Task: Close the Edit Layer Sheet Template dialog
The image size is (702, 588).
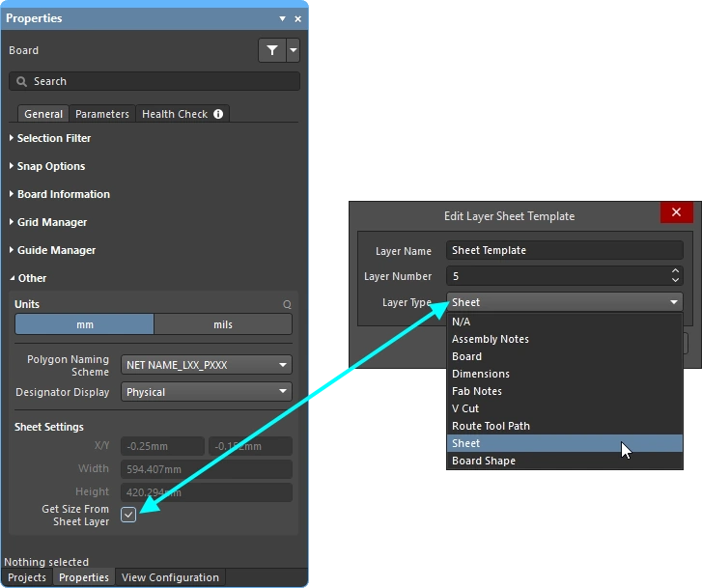Action: click(677, 211)
